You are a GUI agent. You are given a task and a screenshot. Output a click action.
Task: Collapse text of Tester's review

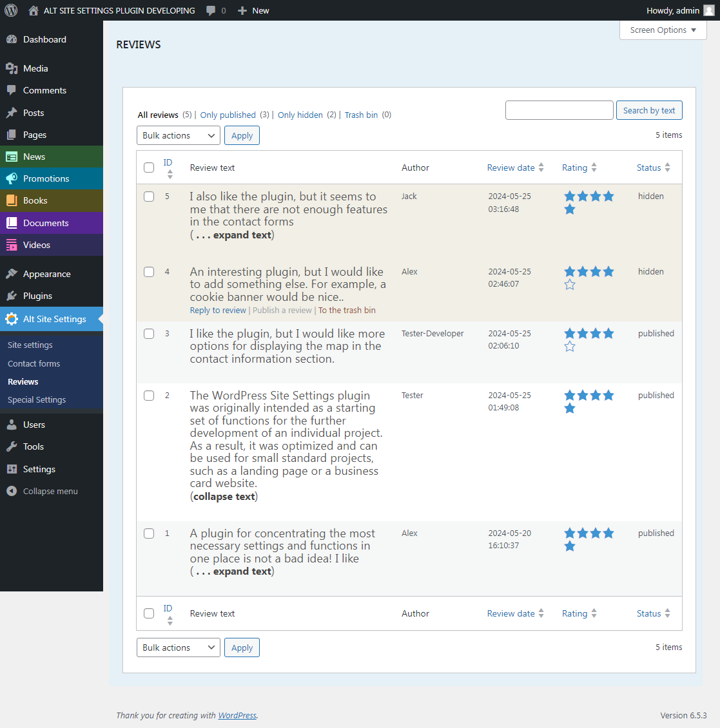[x=224, y=496]
